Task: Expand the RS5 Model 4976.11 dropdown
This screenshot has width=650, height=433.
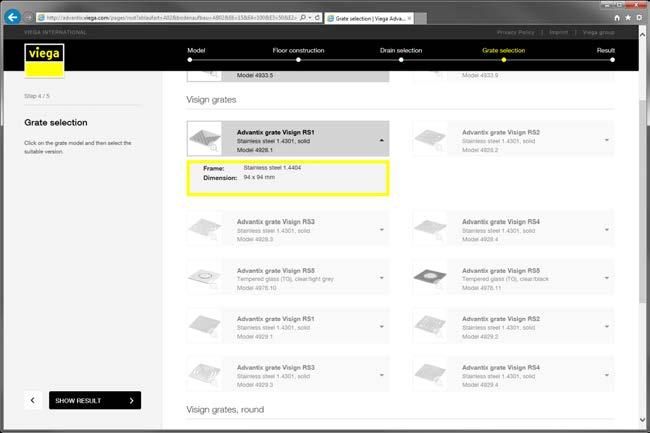Action: tap(606, 278)
